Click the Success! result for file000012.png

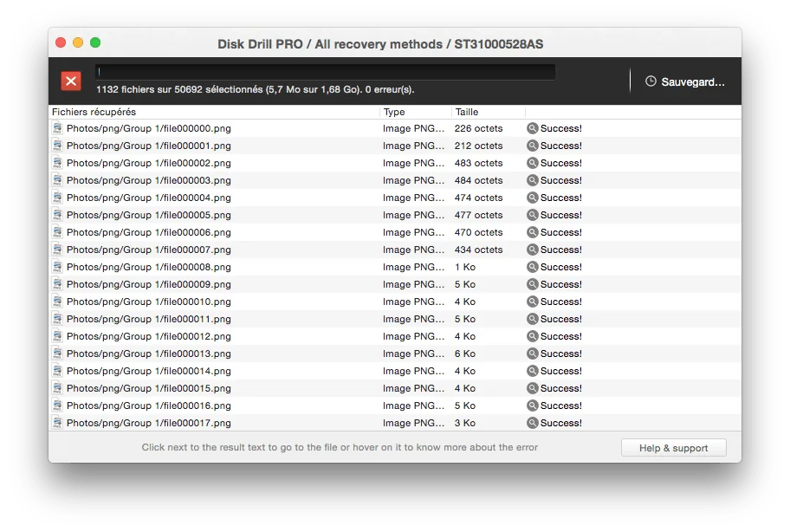[x=561, y=336]
